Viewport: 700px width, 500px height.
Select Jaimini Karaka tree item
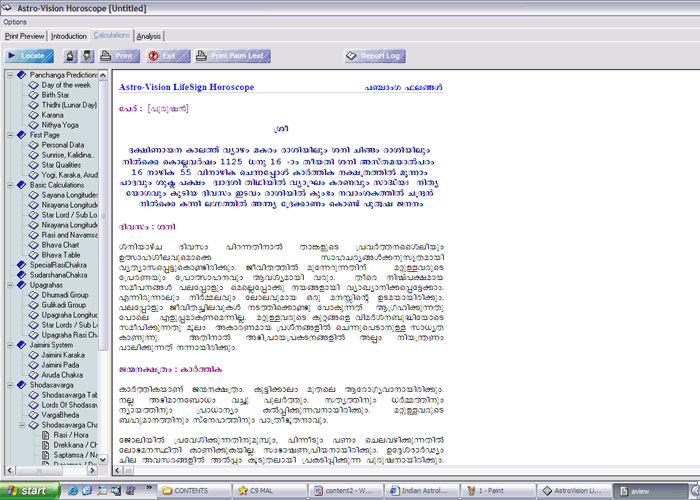63,355
